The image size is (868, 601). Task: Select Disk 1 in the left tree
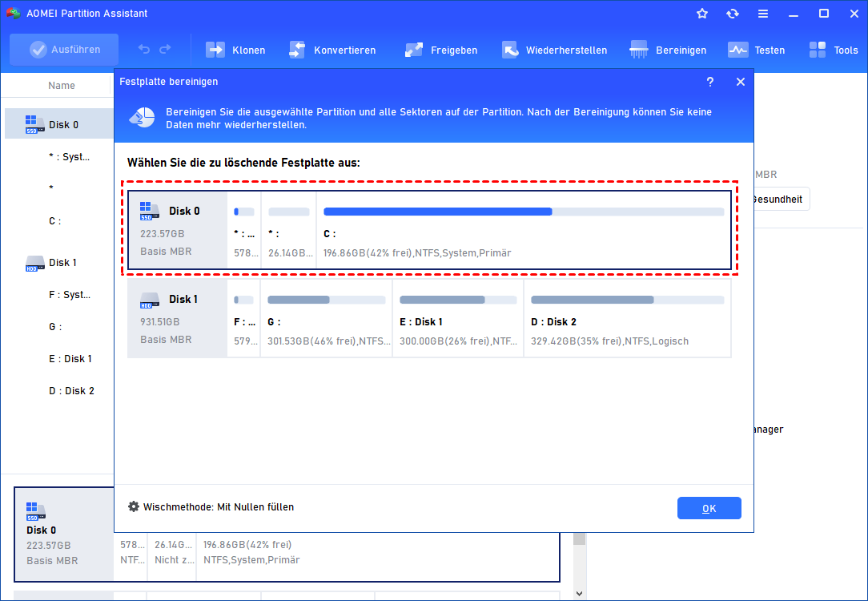62,263
